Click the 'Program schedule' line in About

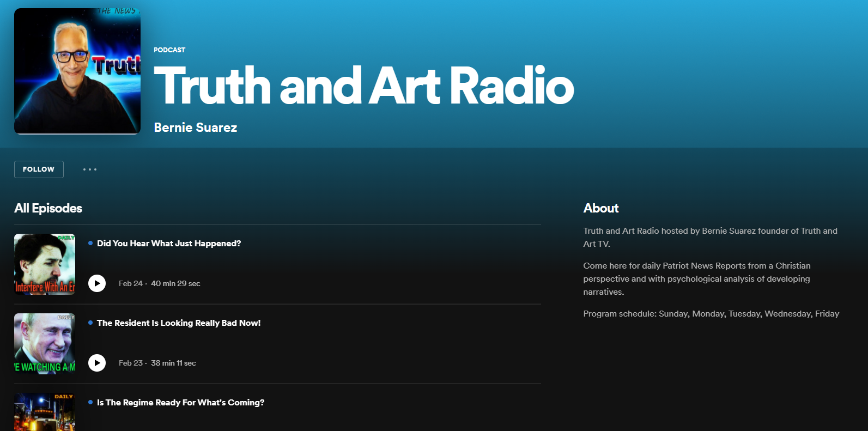711,314
